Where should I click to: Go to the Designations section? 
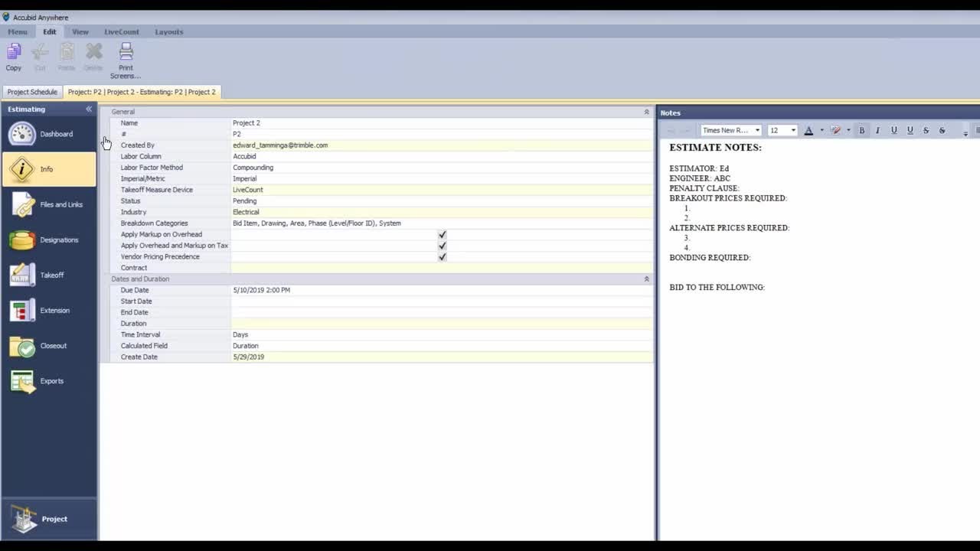click(49, 240)
